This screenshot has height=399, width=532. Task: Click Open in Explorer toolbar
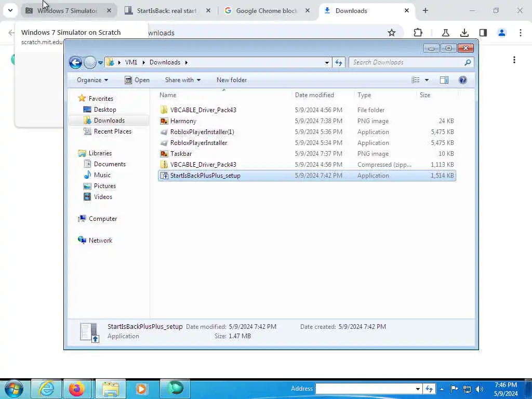(x=137, y=80)
